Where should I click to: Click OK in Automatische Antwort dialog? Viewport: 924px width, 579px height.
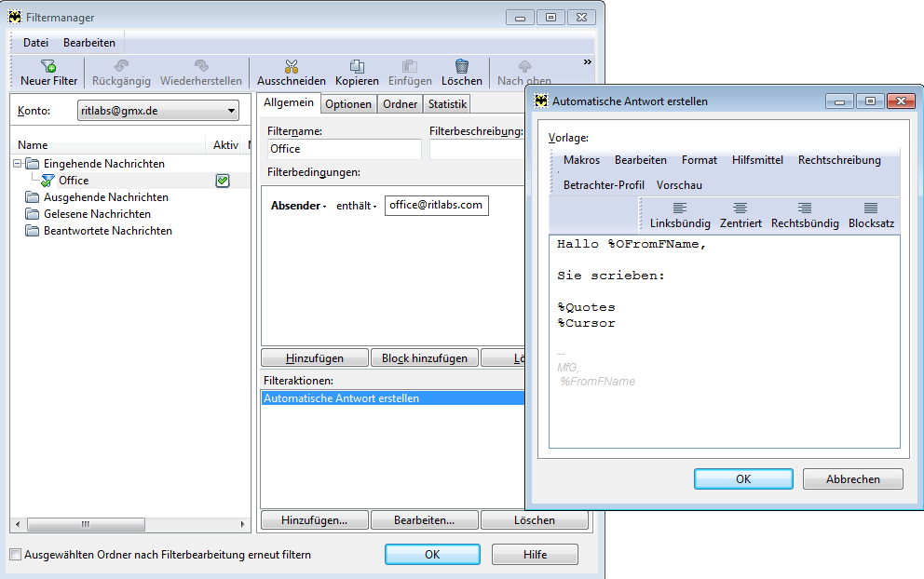pos(743,478)
